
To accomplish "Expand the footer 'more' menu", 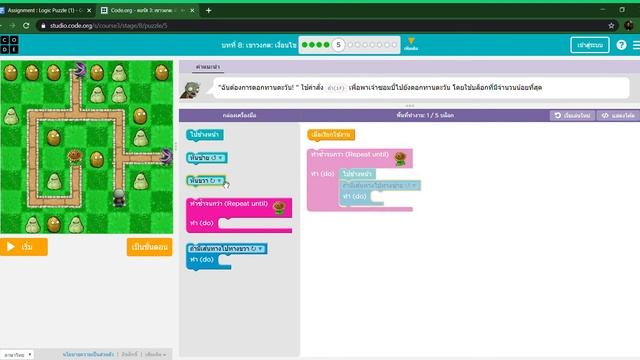I will pyautogui.click(x=156, y=355).
